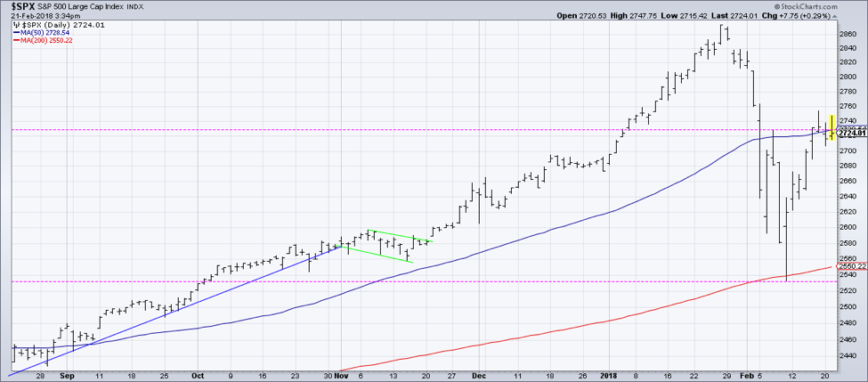Screen dimensions: 868x382
Task: Click the 2780 price axis label
Action: (848, 92)
